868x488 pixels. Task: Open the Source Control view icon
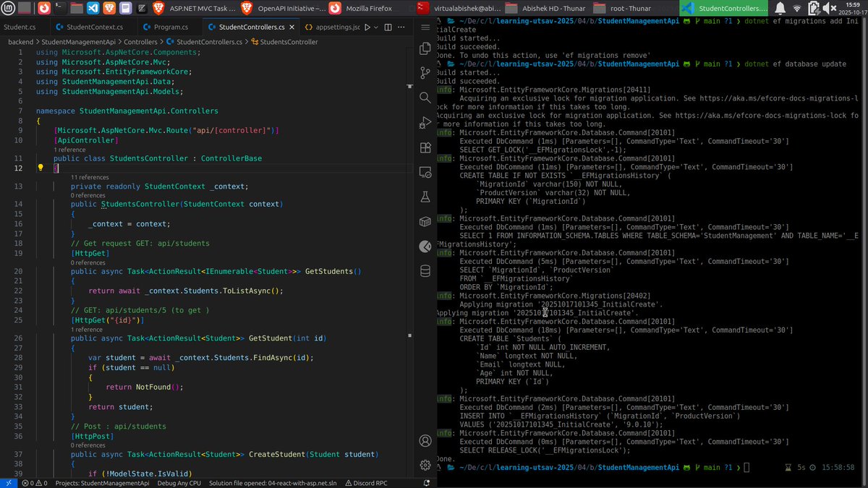tap(425, 74)
